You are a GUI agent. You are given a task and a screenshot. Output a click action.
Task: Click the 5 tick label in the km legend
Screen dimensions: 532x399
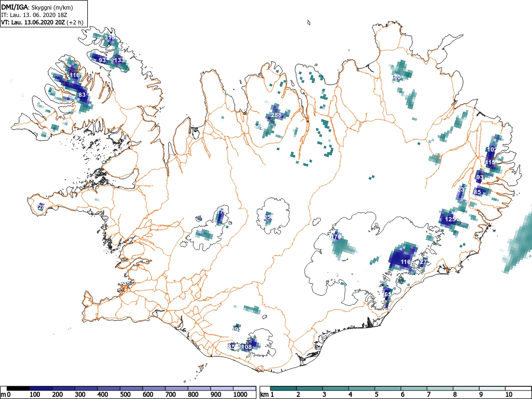376,394
